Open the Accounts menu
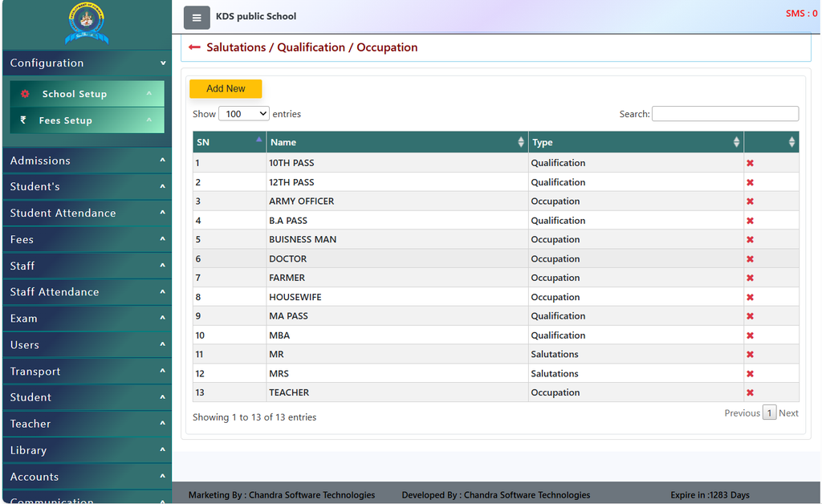Viewport: 822px width, 504px height. coord(87,477)
